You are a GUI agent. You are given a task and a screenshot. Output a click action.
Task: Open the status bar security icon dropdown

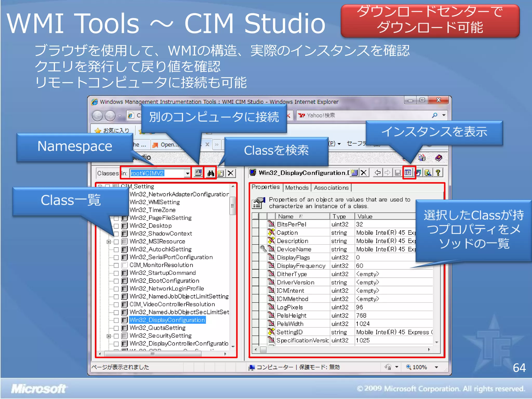point(397,367)
